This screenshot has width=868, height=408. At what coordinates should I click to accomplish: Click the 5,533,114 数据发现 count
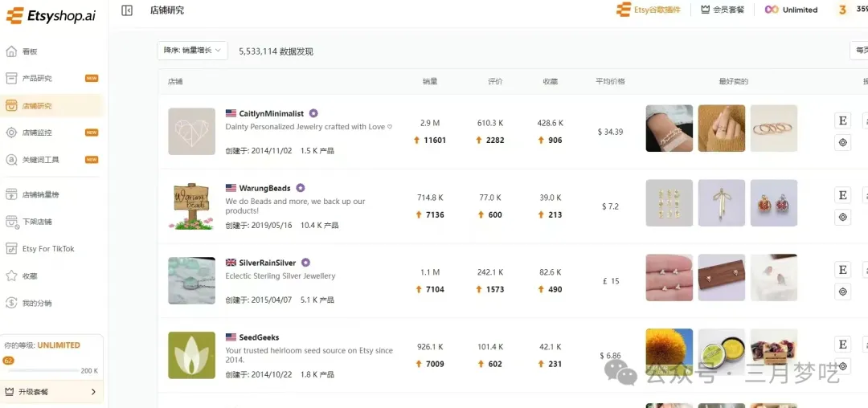tap(276, 51)
